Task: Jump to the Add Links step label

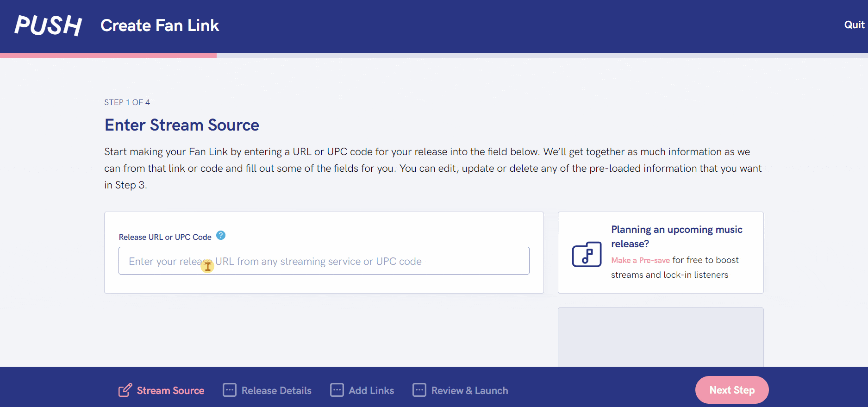Action: [371, 391]
